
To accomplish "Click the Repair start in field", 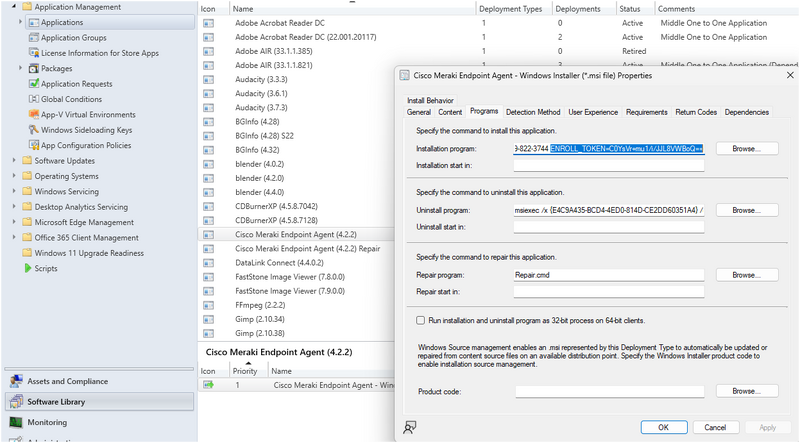I will click(x=609, y=292).
